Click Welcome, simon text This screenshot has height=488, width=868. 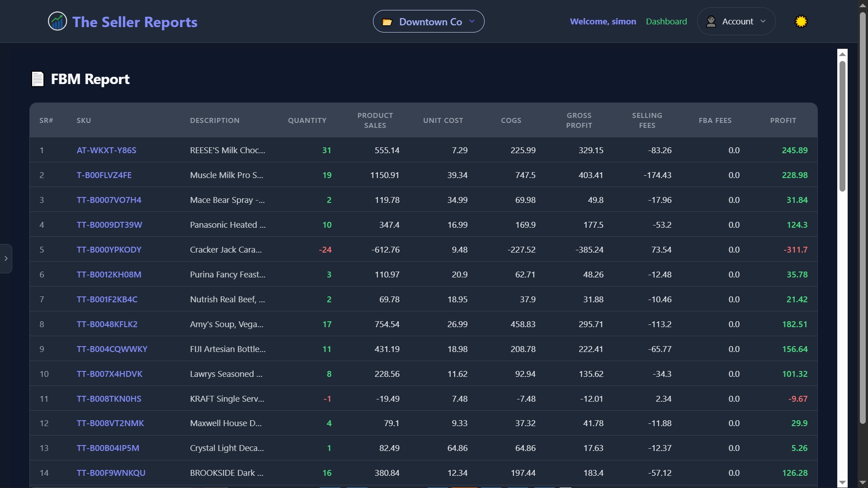(x=603, y=21)
